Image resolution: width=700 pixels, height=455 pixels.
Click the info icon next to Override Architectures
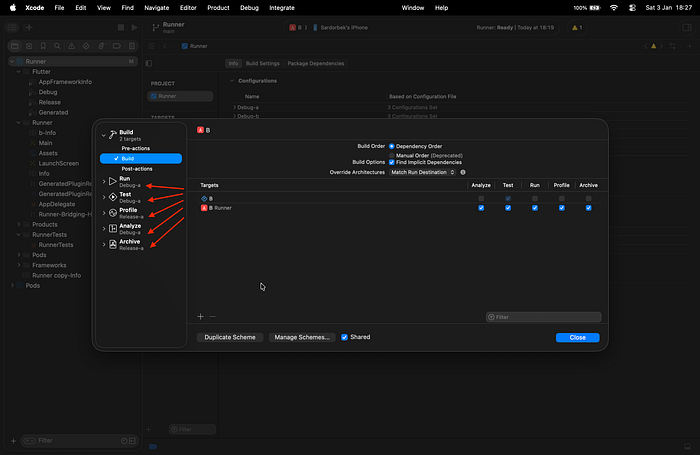463,172
